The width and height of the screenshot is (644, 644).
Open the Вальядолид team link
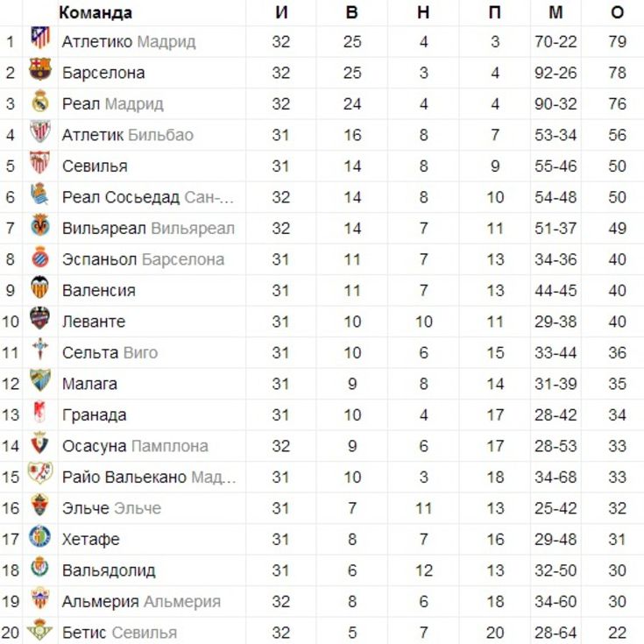point(109,571)
